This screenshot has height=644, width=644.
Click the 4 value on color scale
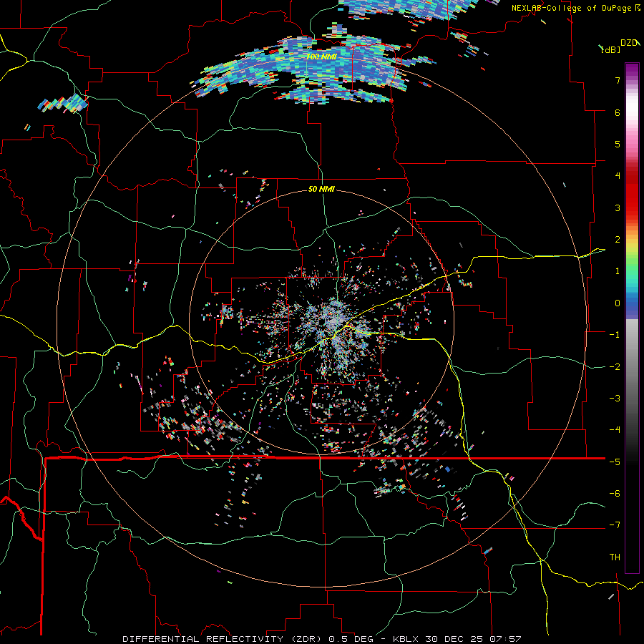click(618, 176)
